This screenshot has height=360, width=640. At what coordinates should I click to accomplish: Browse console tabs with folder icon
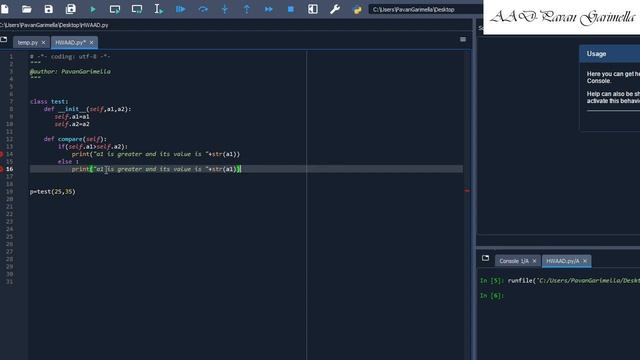[x=485, y=258]
